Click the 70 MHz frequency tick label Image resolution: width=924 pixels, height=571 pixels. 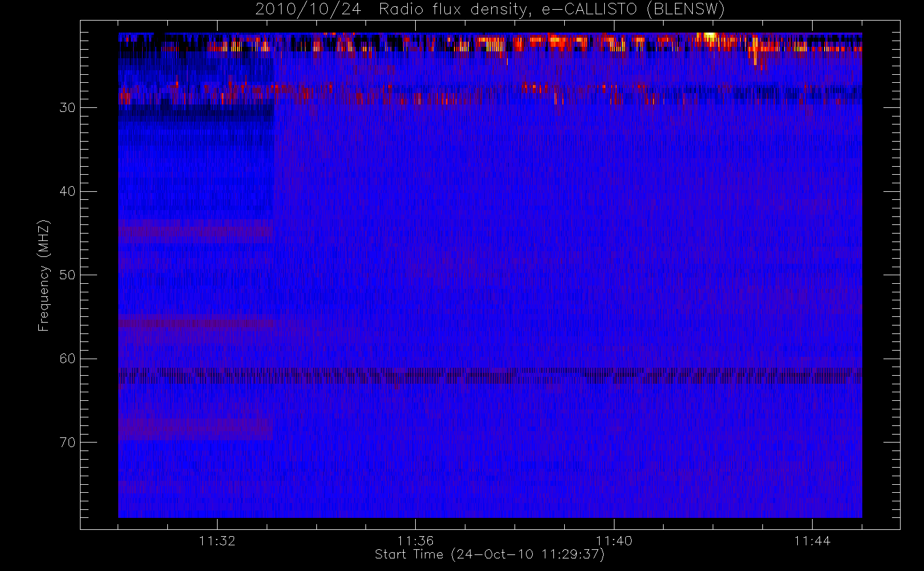pyautogui.click(x=67, y=442)
